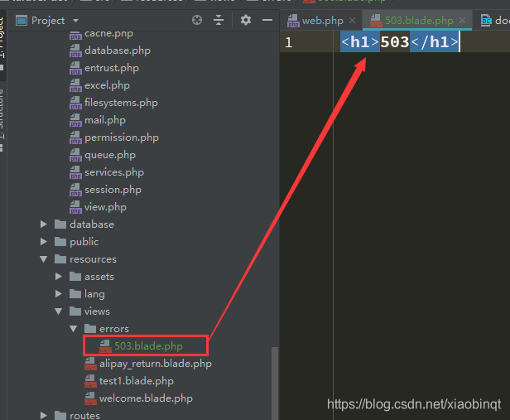The width and height of the screenshot is (510, 420).
Task: Open entrust.php in the tree
Action: tap(112, 68)
